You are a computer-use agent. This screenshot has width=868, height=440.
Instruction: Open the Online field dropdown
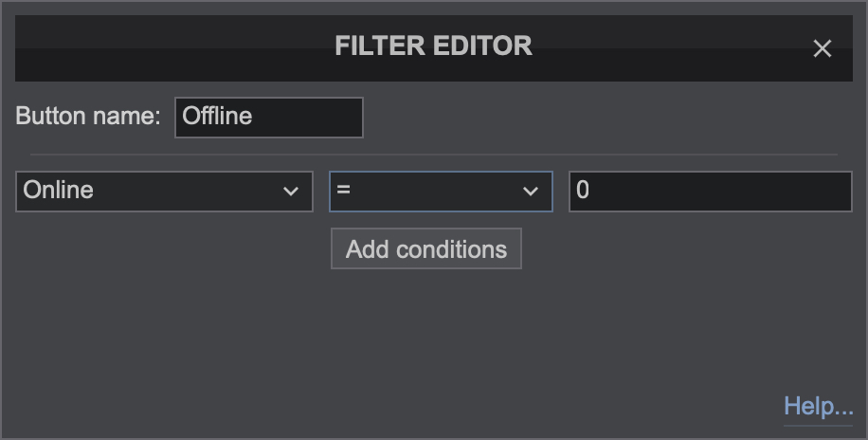coord(165,192)
